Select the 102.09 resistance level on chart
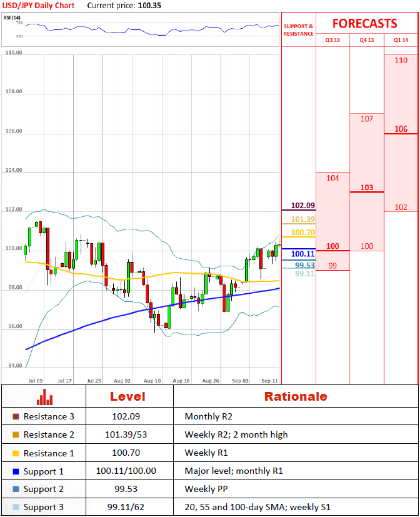 [302, 206]
